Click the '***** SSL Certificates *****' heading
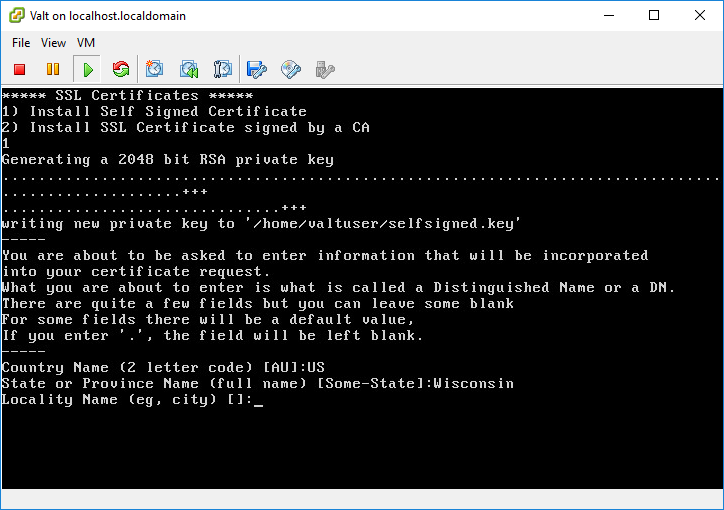 (127, 96)
